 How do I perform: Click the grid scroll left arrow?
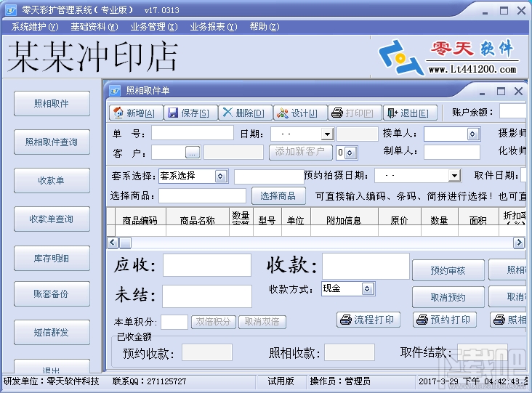pos(113,243)
